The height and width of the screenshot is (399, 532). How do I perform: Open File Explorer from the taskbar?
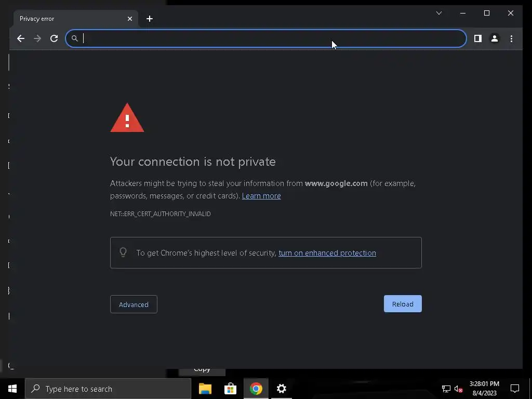coord(205,389)
